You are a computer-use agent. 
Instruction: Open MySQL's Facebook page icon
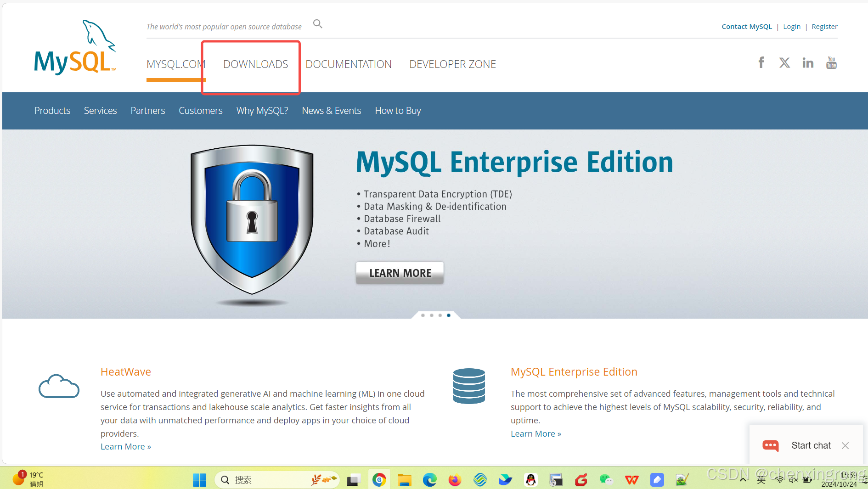(x=761, y=62)
